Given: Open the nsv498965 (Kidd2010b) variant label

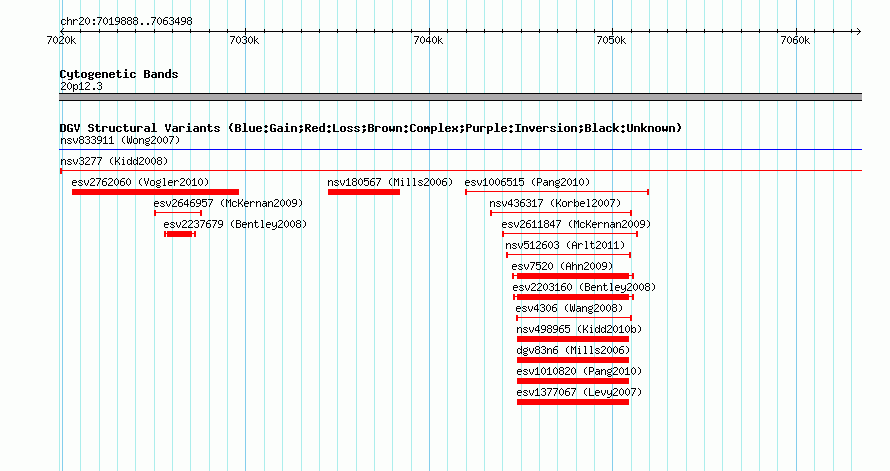Looking at the screenshot, I should coord(580,329).
